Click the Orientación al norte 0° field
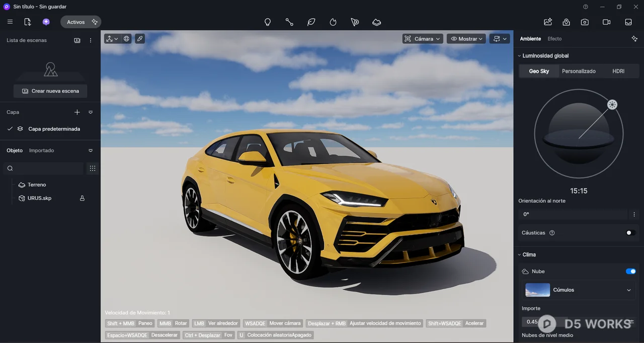 point(574,215)
